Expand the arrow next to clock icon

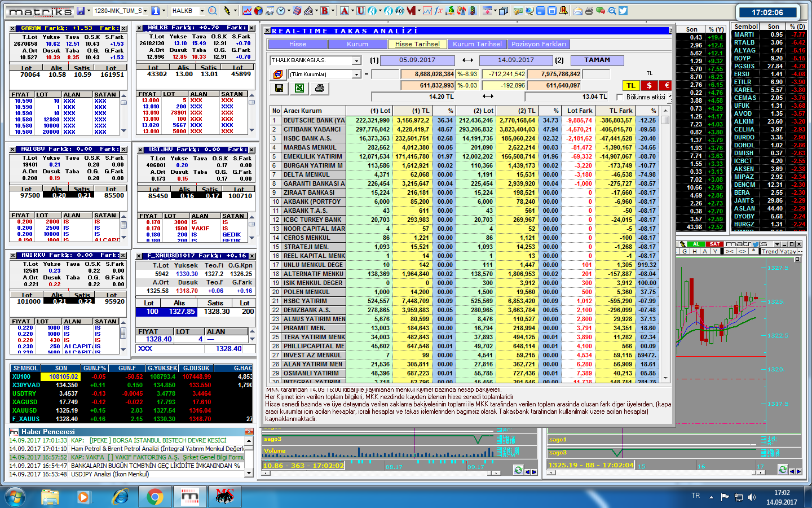click(x=289, y=11)
